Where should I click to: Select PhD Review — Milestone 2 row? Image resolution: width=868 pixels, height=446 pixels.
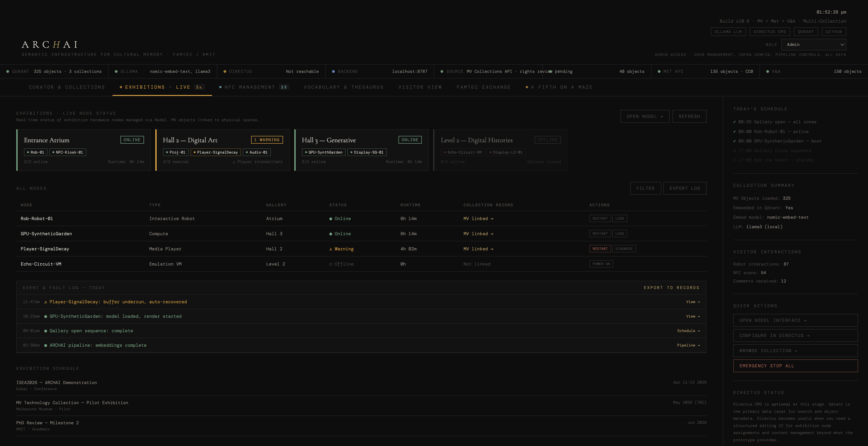(x=361, y=426)
